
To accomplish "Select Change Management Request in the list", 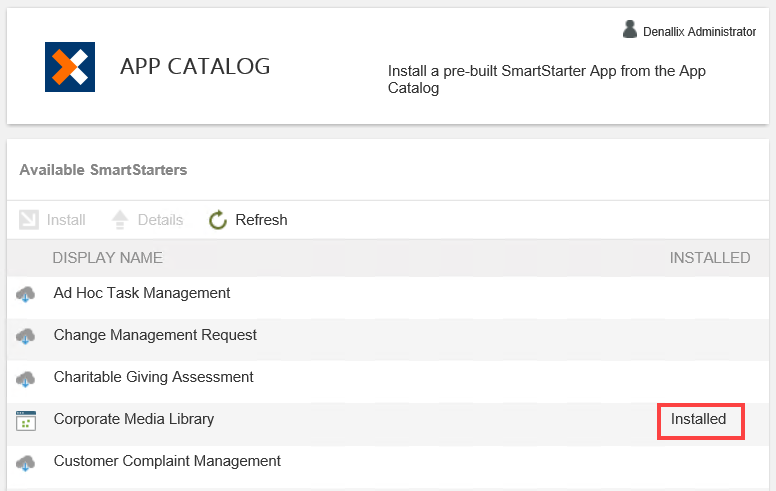I will point(155,335).
